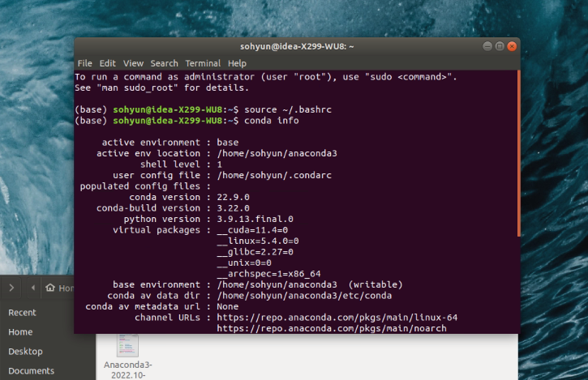This screenshot has height=380, width=588.
Task: Open the Terminal menu
Action: [203, 63]
